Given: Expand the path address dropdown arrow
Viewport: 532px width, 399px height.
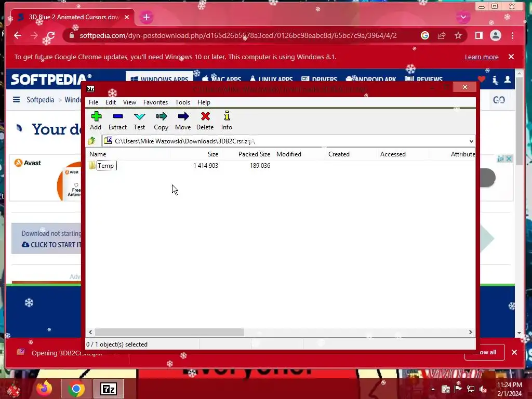Looking at the screenshot, I should pos(471,141).
